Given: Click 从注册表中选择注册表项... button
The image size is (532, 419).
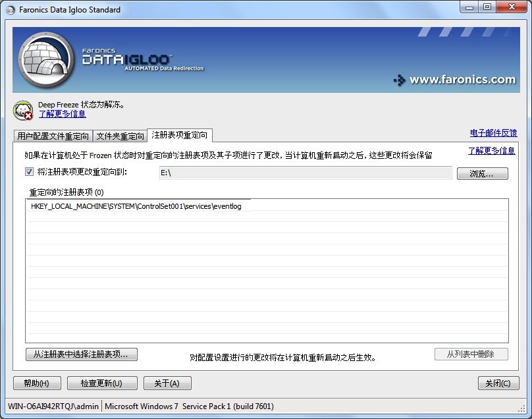Looking at the screenshot, I should tap(81, 354).
